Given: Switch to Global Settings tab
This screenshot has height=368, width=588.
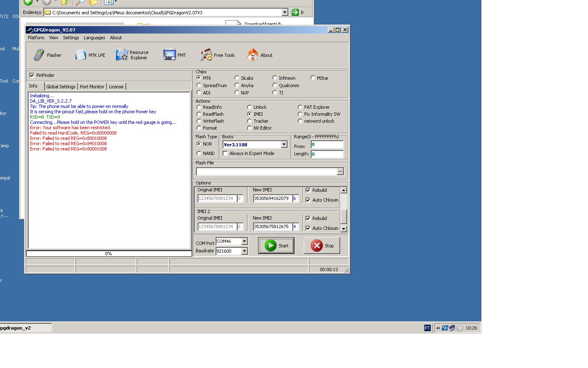Looking at the screenshot, I should [x=61, y=87].
